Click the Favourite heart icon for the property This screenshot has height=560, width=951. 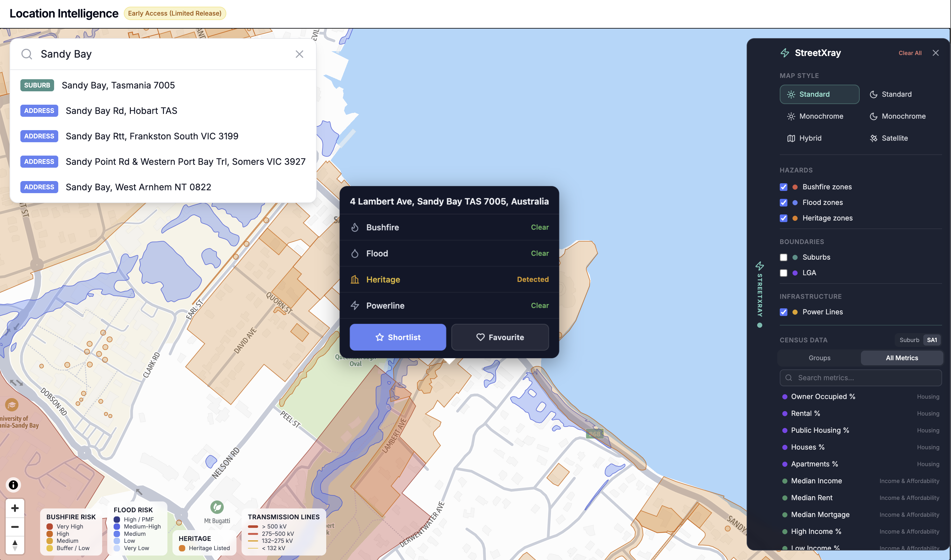(480, 337)
